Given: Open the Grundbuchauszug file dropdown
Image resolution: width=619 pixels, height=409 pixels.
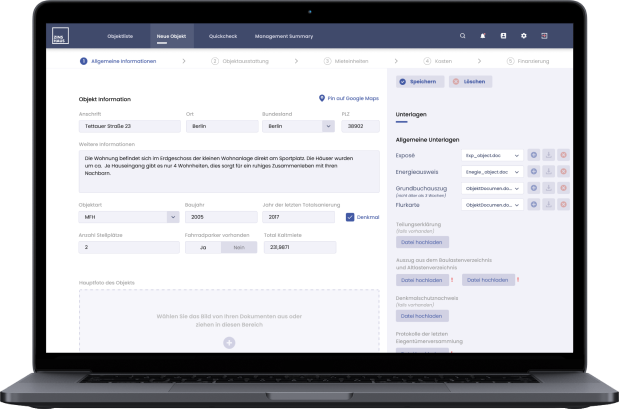Looking at the screenshot, I should 492,188.
